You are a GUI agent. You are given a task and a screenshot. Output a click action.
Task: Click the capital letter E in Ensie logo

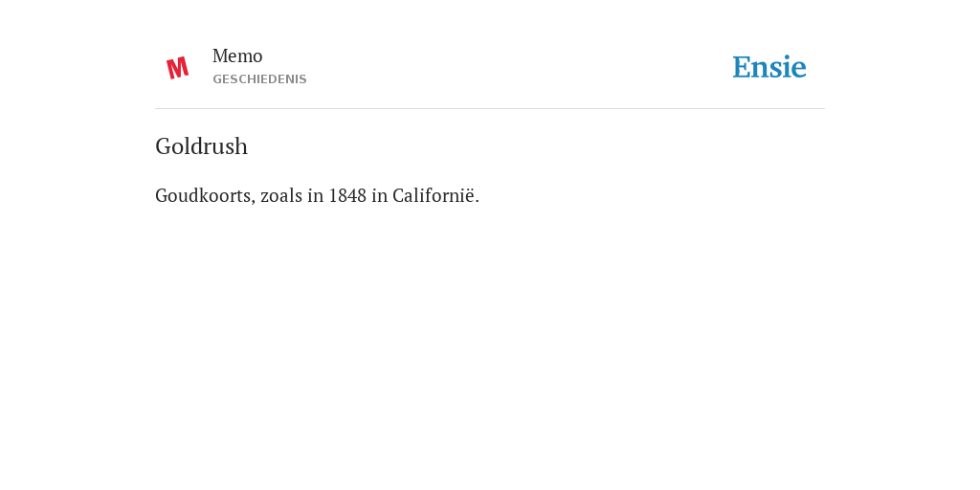tap(742, 67)
